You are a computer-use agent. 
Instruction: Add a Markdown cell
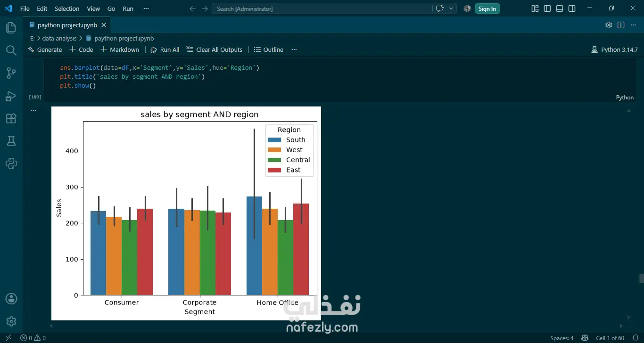pyautogui.click(x=120, y=49)
